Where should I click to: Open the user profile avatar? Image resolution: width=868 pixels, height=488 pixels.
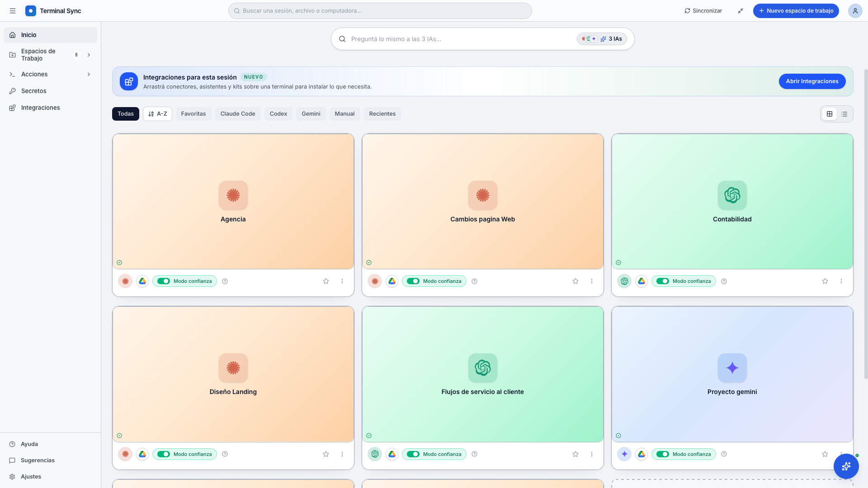(855, 11)
